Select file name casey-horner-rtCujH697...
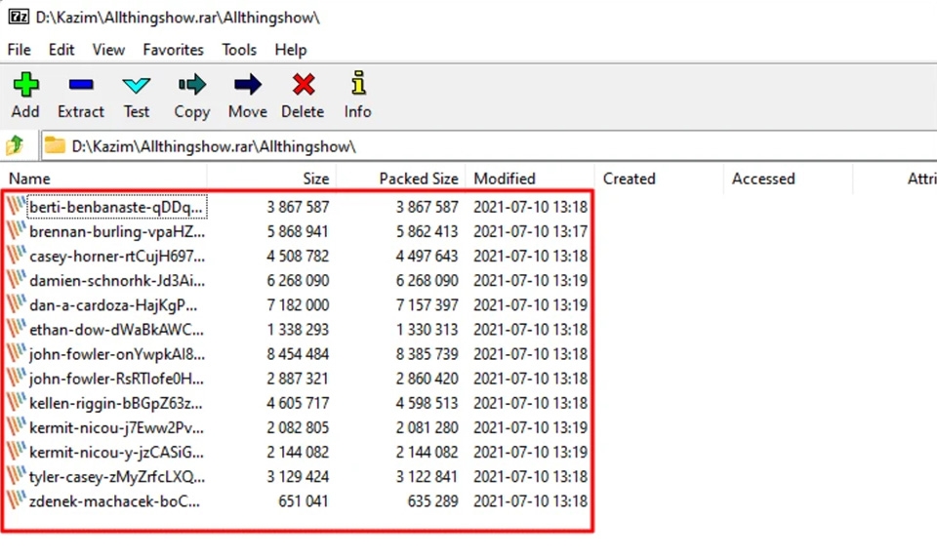This screenshot has height=560, width=937. click(x=117, y=257)
